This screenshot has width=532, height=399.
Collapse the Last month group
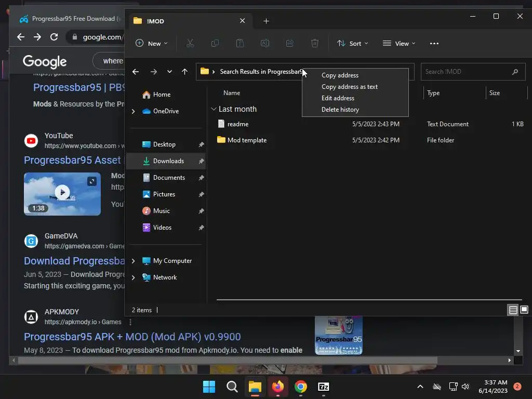click(214, 109)
